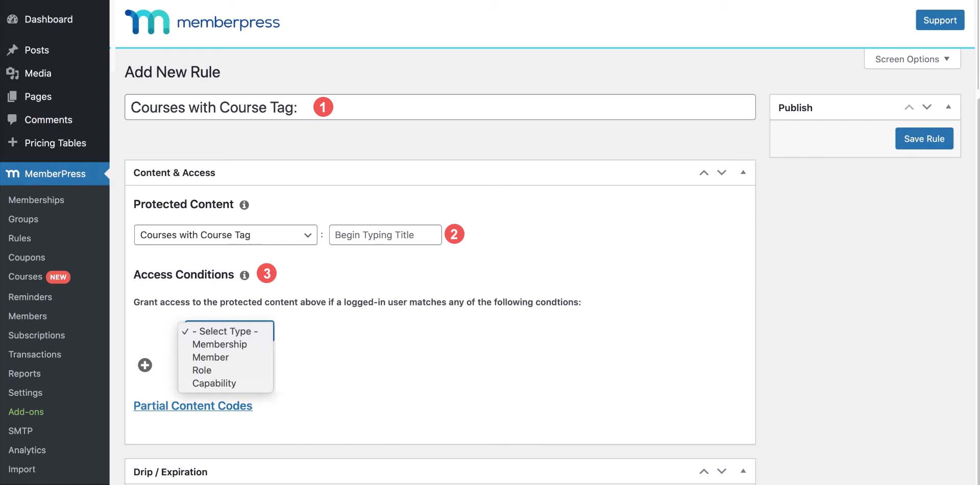Move Publish panel up
Image resolution: width=980 pixels, height=485 pixels.
click(909, 107)
